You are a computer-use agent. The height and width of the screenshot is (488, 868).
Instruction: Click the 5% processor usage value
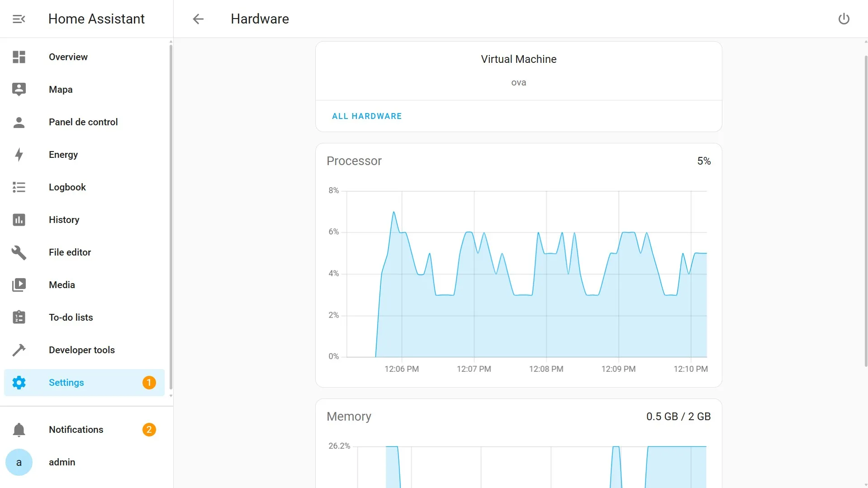click(704, 161)
